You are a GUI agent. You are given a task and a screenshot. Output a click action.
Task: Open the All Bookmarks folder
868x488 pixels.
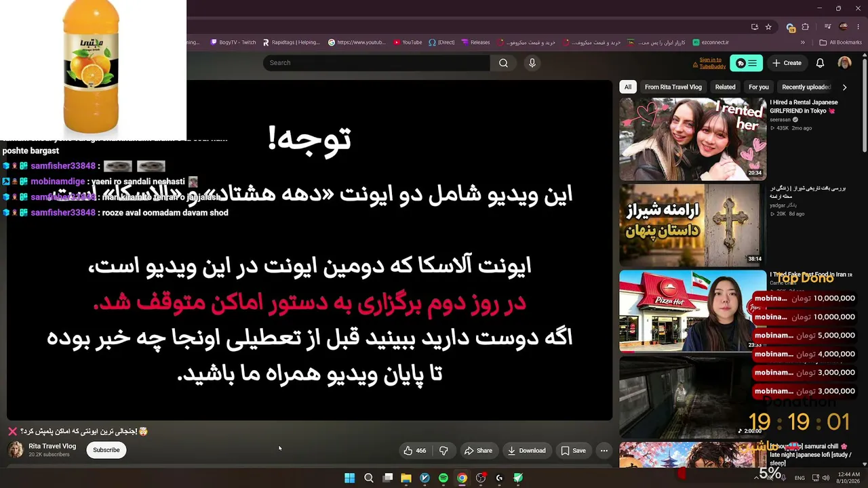[841, 42]
